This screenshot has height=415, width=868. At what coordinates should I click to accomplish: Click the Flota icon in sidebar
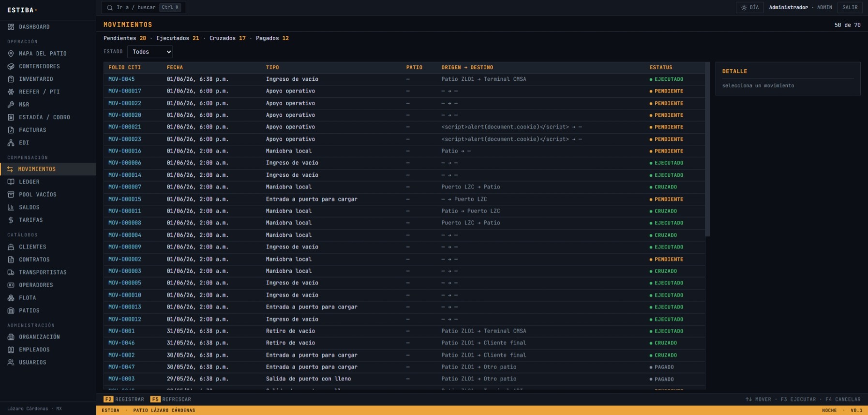11,298
